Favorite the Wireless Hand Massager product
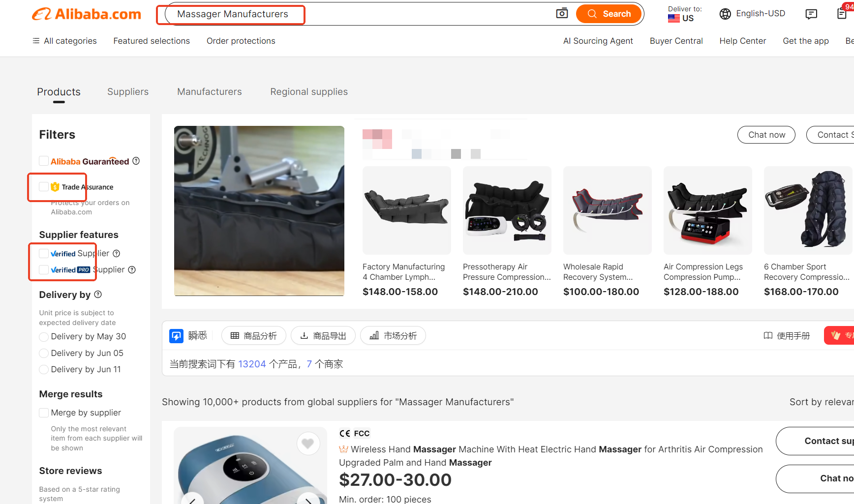The height and width of the screenshot is (504, 854). [308, 444]
